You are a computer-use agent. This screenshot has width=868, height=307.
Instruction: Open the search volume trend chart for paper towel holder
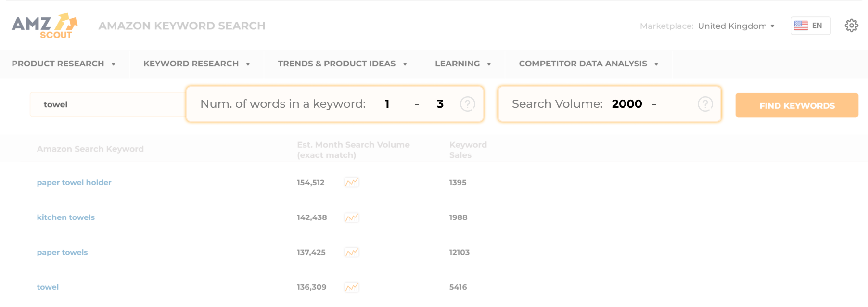click(x=351, y=182)
